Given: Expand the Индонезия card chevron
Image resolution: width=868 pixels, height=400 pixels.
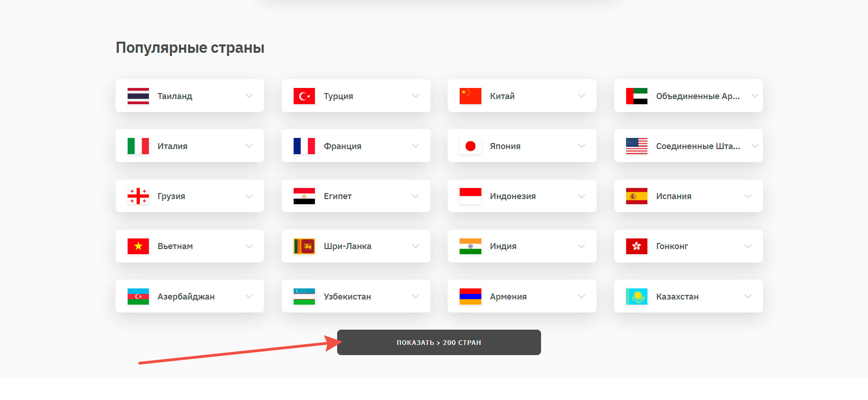Looking at the screenshot, I should (x=582, y=196).
